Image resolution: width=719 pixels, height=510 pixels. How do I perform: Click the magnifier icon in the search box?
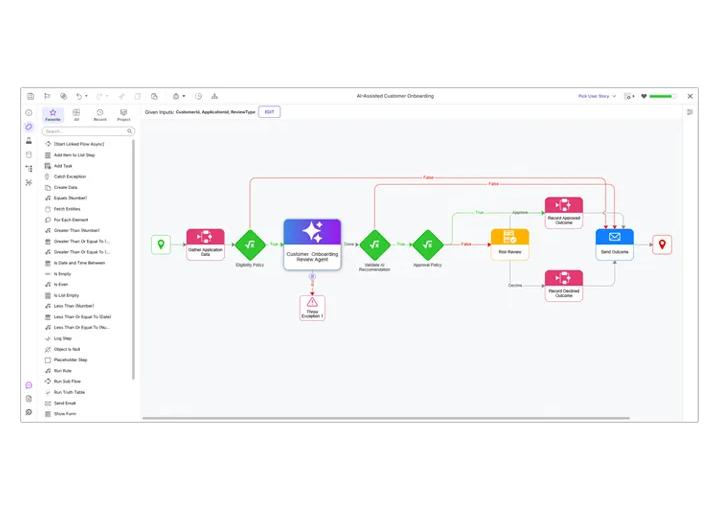point(129,131)
